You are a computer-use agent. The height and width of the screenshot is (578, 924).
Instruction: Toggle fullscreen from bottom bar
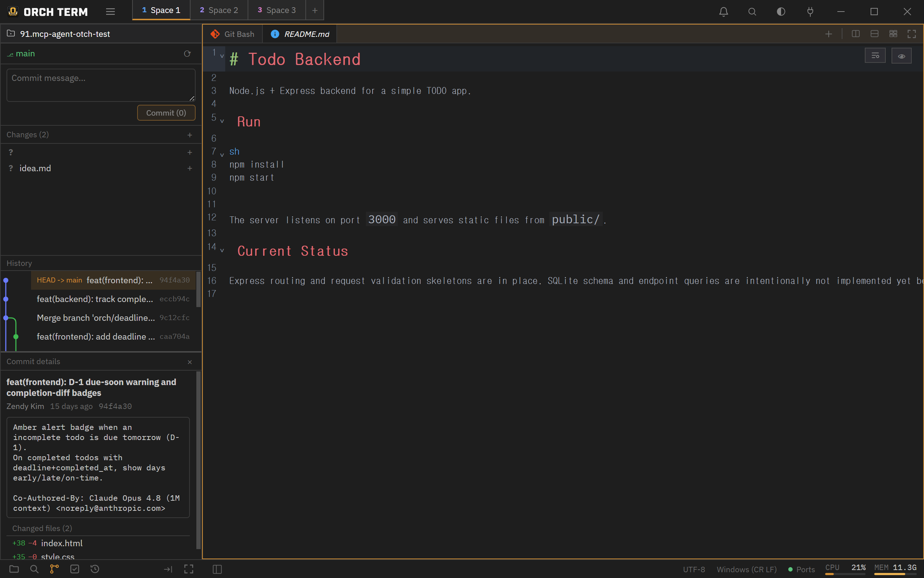point(189,569)
